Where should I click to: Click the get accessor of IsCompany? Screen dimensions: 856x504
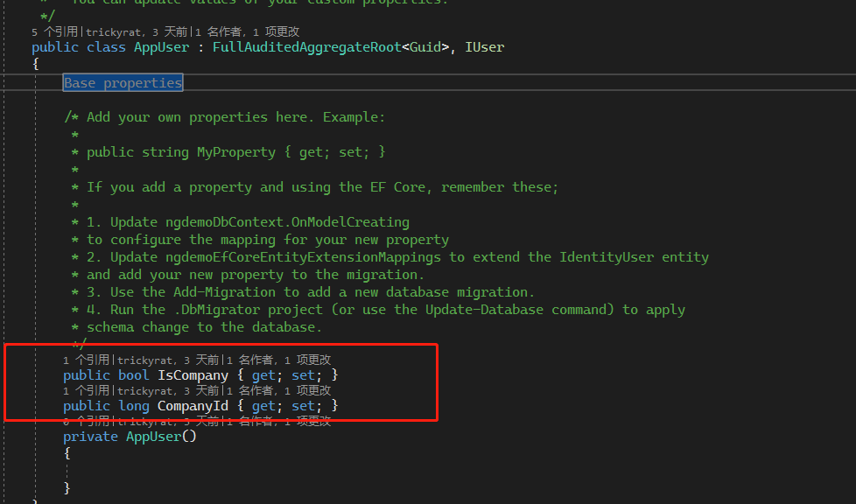pos(263,374)
